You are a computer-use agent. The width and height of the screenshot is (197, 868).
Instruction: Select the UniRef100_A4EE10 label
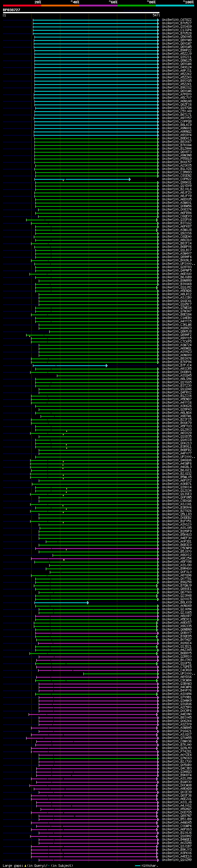tap(176, 857)
